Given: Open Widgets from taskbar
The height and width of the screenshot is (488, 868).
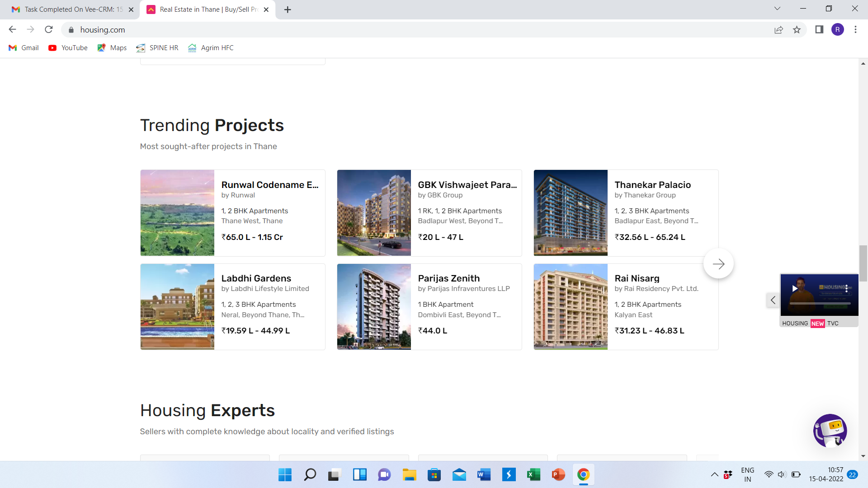Looking at the screenshot, I should 359,475.
